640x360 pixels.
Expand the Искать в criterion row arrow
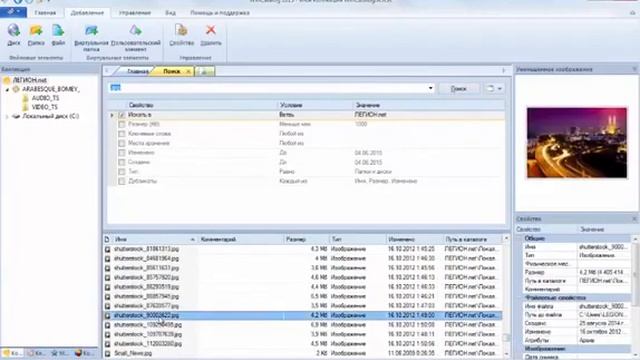[112, 115]
